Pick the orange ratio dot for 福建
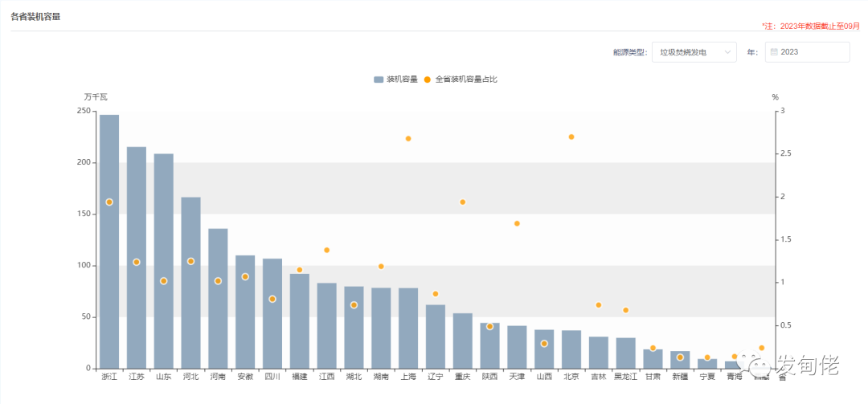 pyautogui.click(x=300, y=270)
